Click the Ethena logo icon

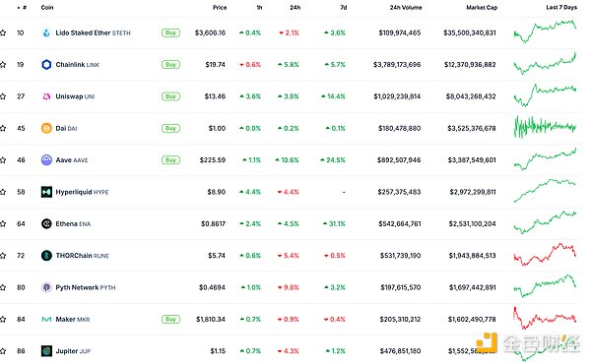click(x=46, y=223)
